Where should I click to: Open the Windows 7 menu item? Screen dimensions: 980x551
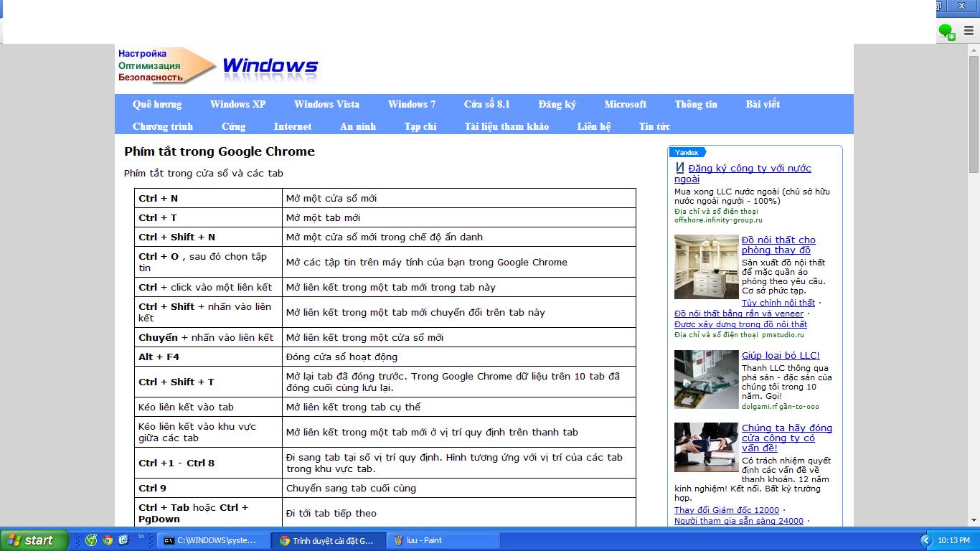[412, 104]
